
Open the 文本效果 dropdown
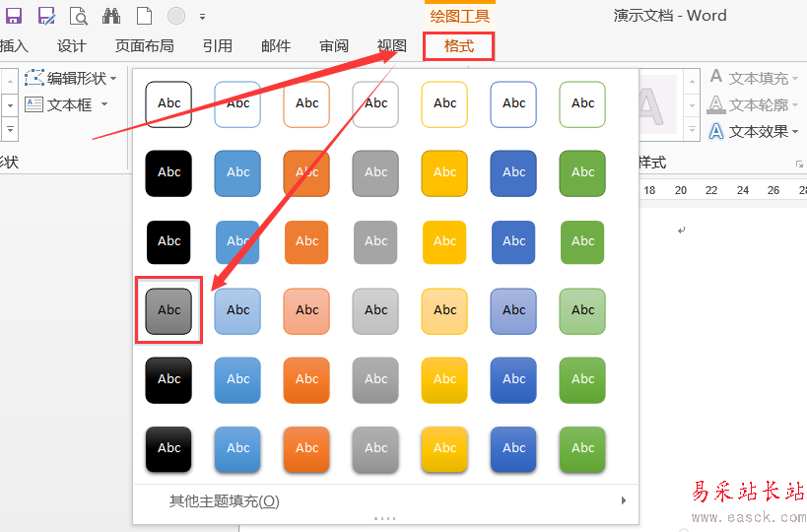tap(754, 132)
